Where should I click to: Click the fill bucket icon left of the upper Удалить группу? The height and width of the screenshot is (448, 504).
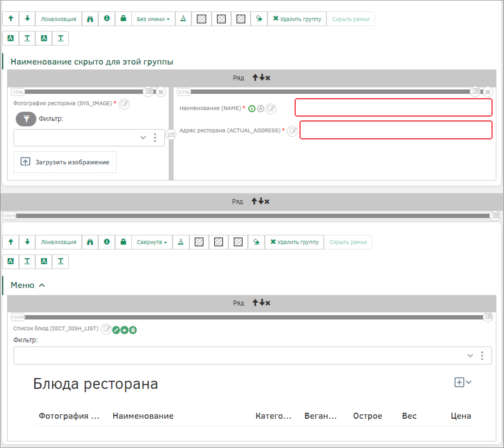tap(259, 19)
